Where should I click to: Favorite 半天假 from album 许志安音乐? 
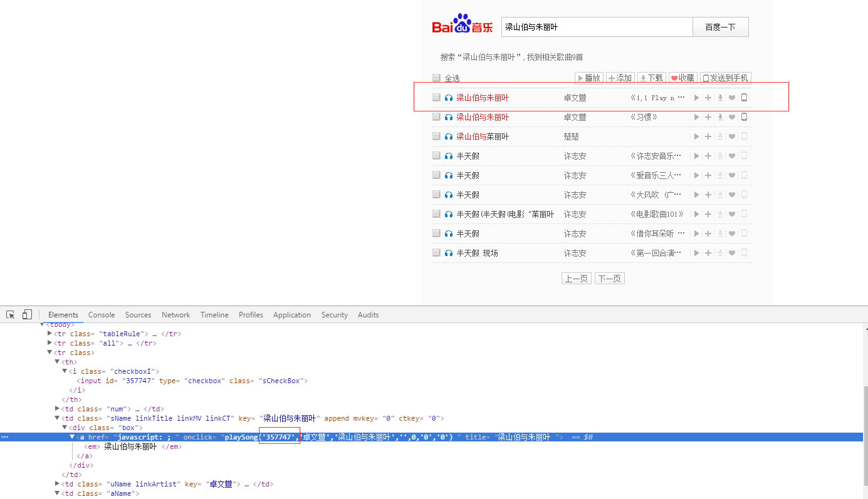(x=732, y=156)
